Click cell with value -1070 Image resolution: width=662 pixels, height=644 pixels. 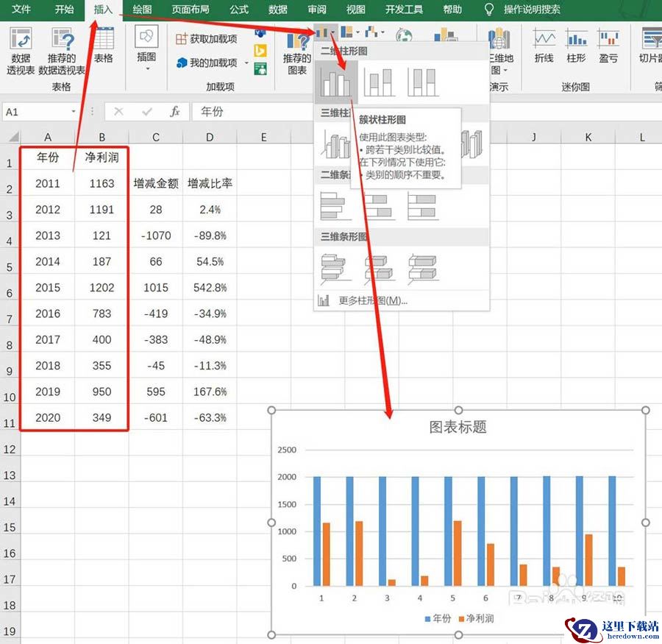click(156, 236)
